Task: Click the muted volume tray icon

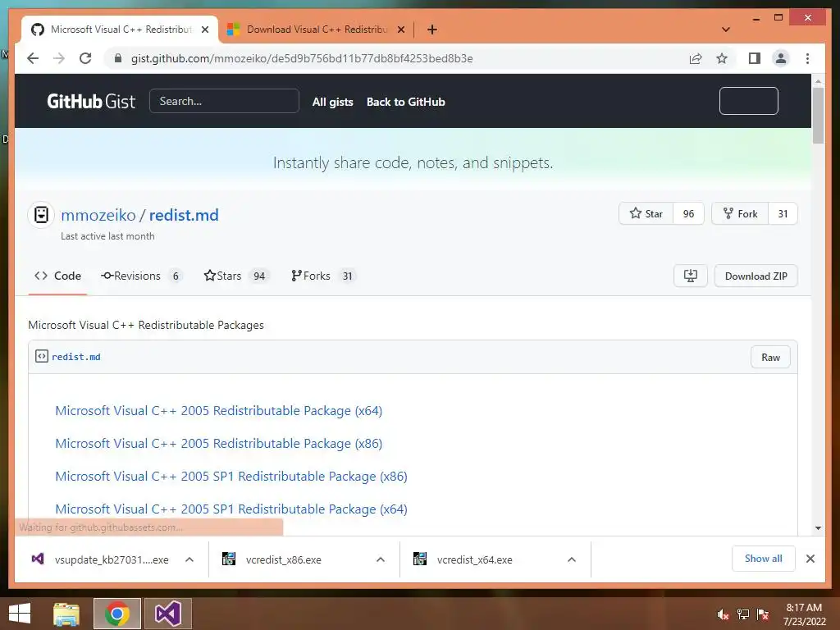Action: click(724, 614)
